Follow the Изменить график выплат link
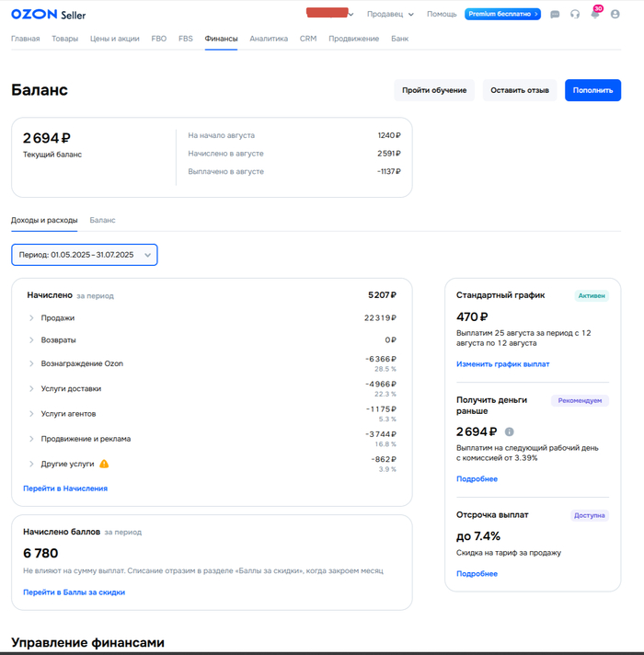The height and width of the screenshot is (655, 644). 502,364
